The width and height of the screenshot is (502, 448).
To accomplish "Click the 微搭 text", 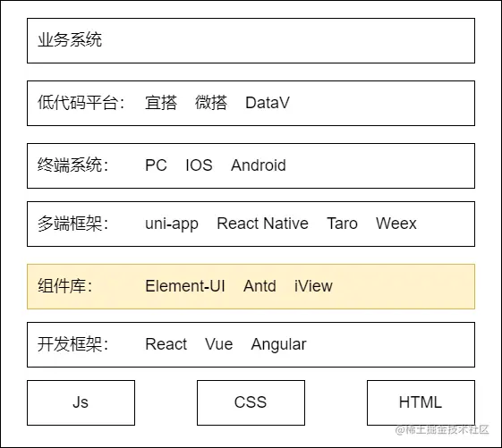I will pos(211,103).
